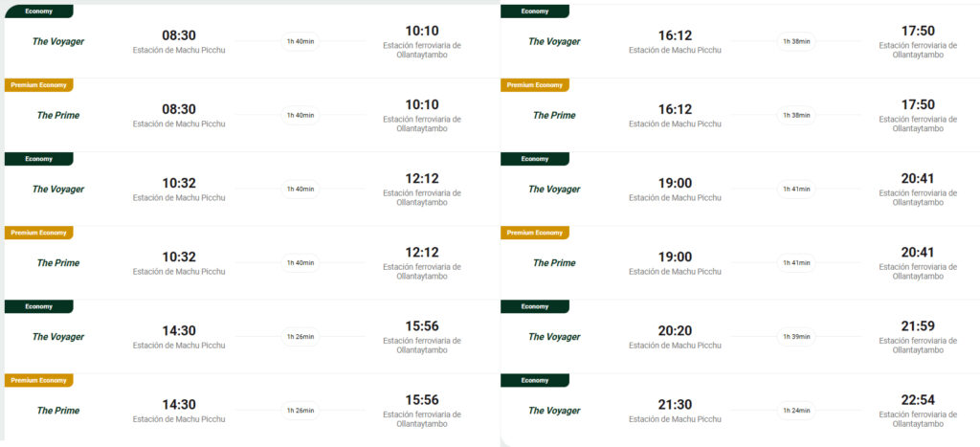Pick The Voyager 14:30 train row
980x447 pixels.
tap(252, 336)
